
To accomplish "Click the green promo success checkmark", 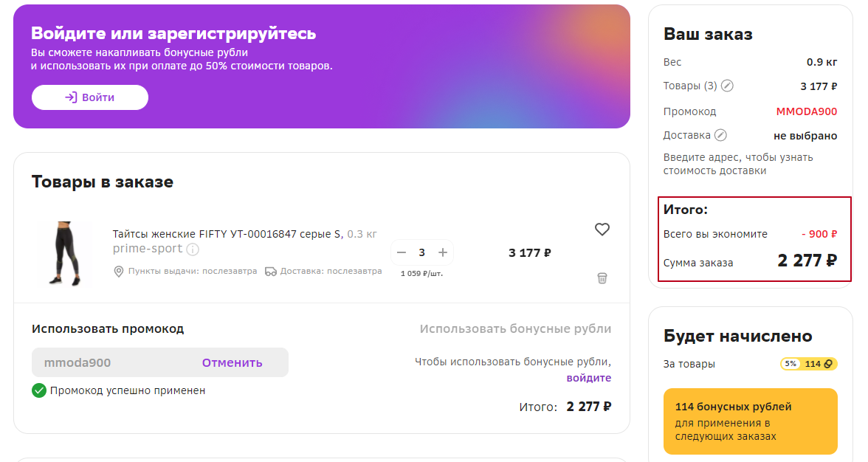I will (39, 390).
